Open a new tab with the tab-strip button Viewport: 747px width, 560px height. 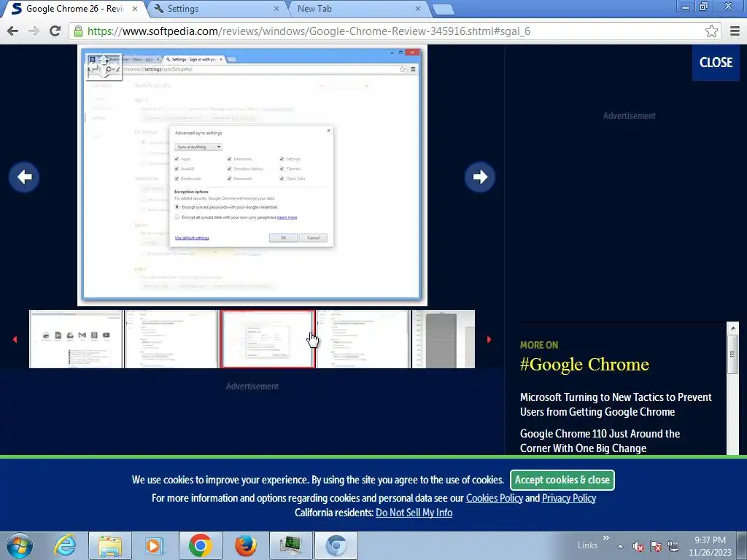[x=444, y=9]
